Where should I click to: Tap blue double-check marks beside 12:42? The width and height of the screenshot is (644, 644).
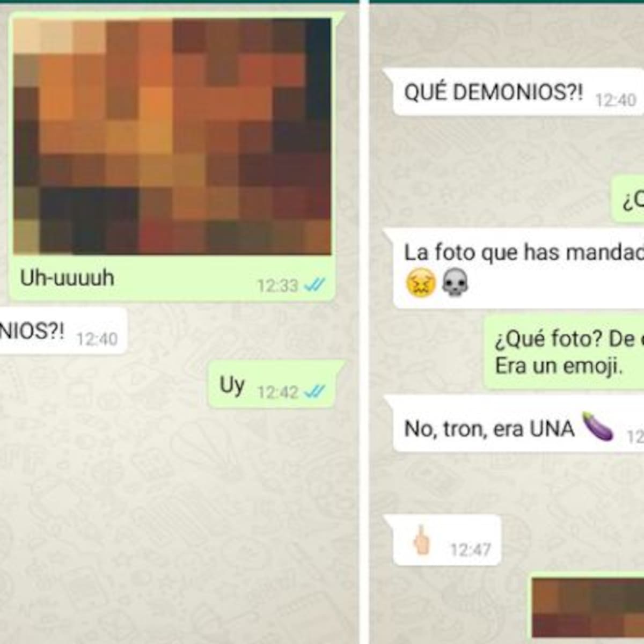pyautogui.click(x=314, y=392)
